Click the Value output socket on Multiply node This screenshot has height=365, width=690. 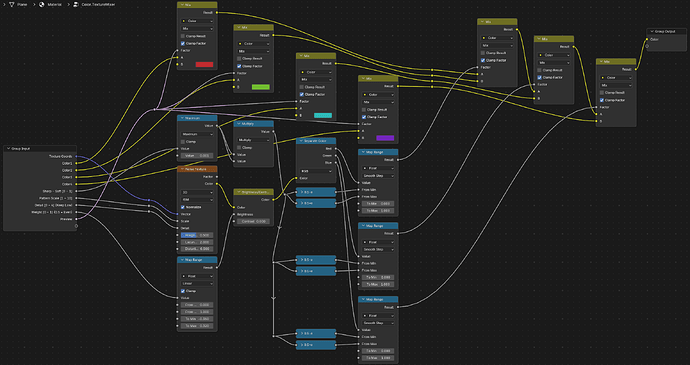(273, 132)
